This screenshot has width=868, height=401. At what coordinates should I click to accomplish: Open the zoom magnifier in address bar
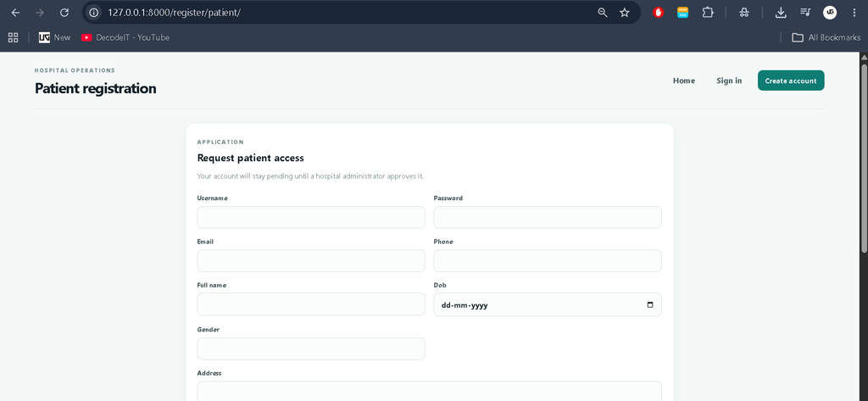coord(603,12)
